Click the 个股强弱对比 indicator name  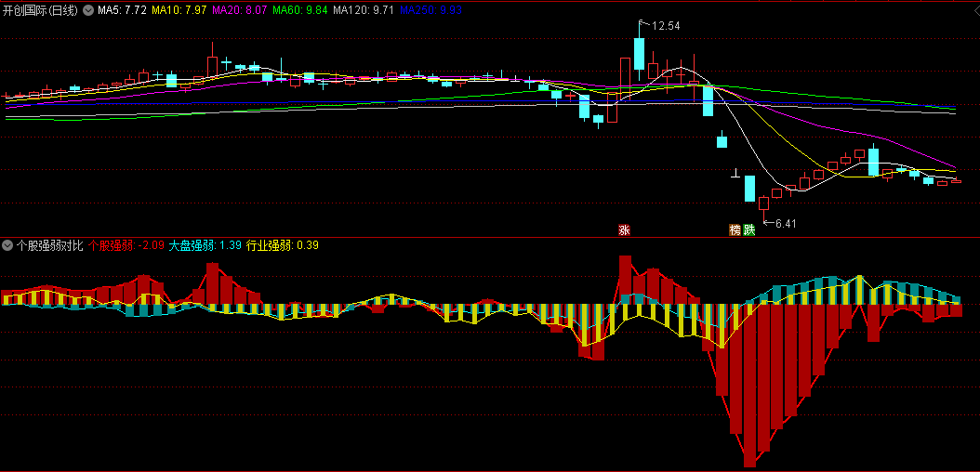tap(49, 245)
